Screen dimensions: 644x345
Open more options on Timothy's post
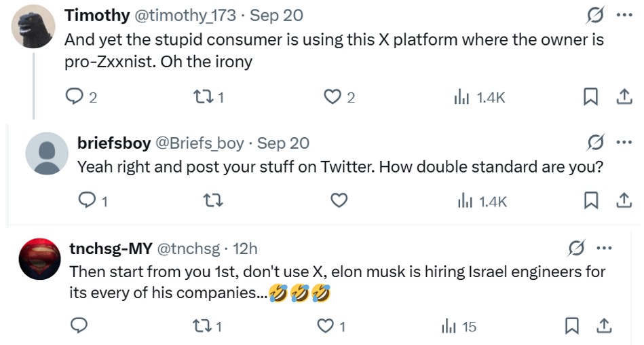point(623,15)
